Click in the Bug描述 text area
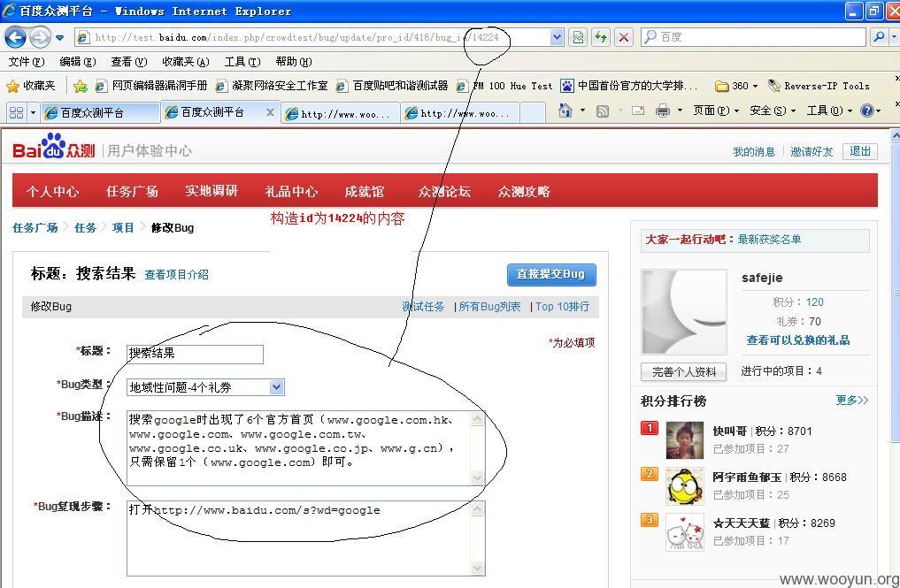The width and height of the screenshot is (900, 588). click(305, 448)
